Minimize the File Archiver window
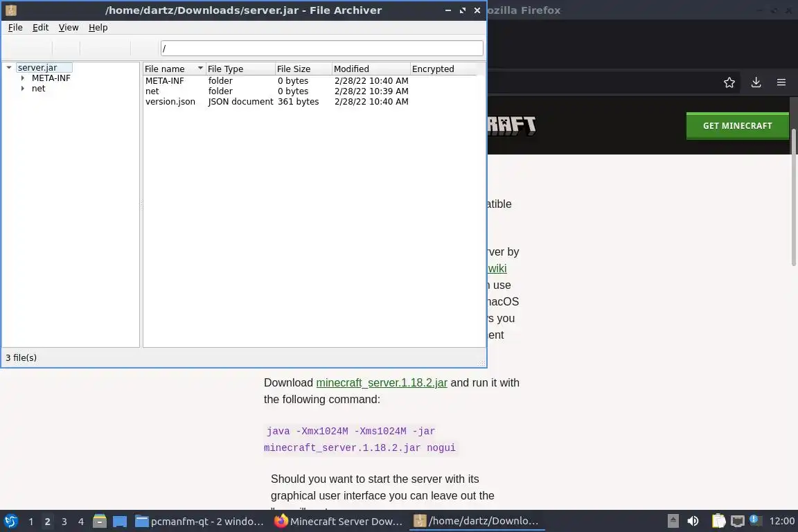Screen dimensions: 798x532 448,10
